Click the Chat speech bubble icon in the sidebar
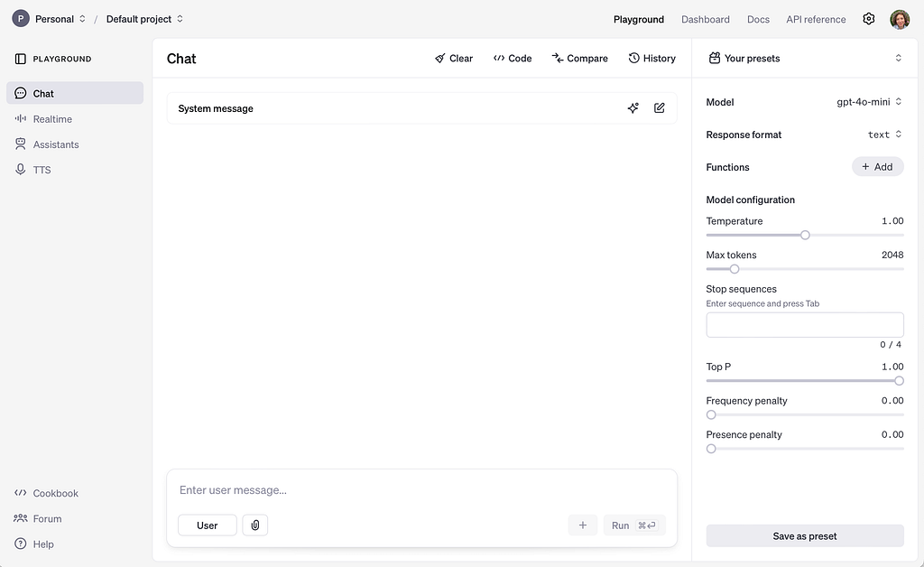The width and height of the screenshot is (924, 567). [x=20, y=93]
